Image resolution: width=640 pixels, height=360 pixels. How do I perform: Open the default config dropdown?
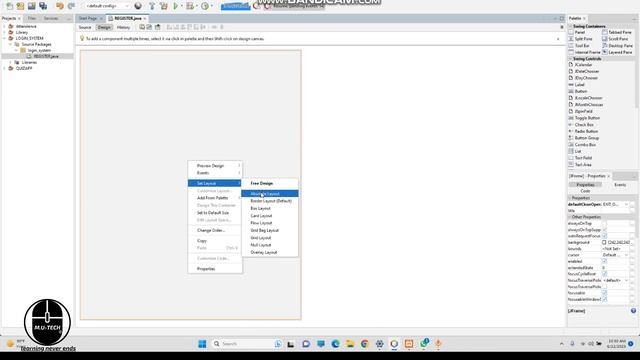click(107, 6)
